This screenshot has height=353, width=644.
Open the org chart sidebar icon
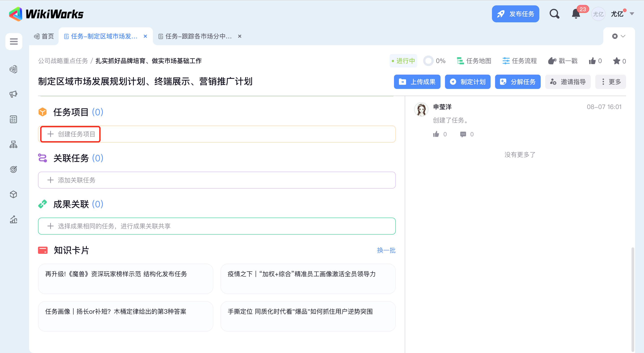[13, 144]
